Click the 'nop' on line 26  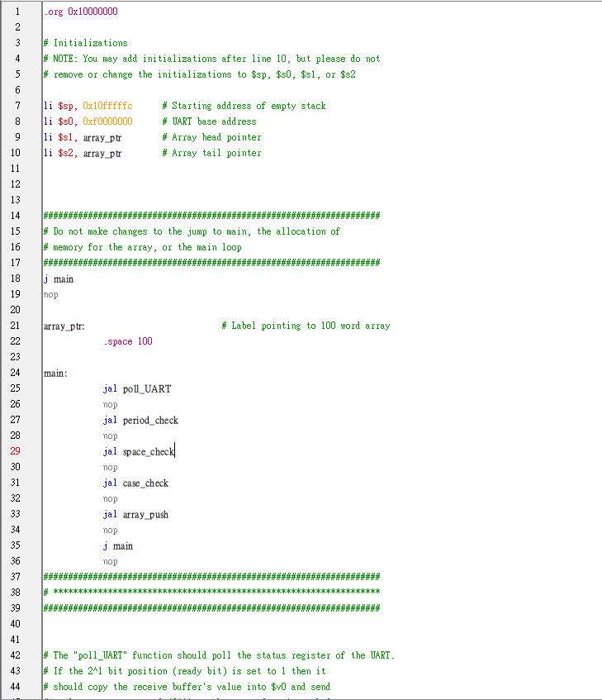click(110, 404)
